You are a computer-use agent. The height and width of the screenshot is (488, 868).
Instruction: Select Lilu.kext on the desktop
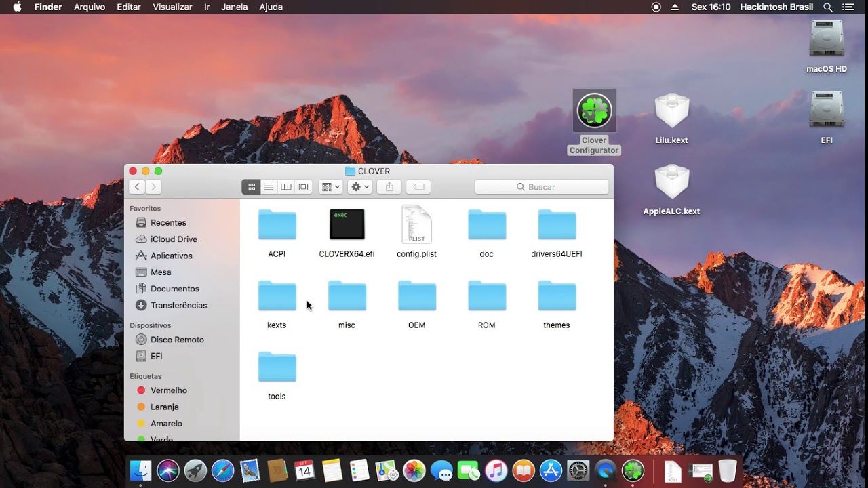672,110
